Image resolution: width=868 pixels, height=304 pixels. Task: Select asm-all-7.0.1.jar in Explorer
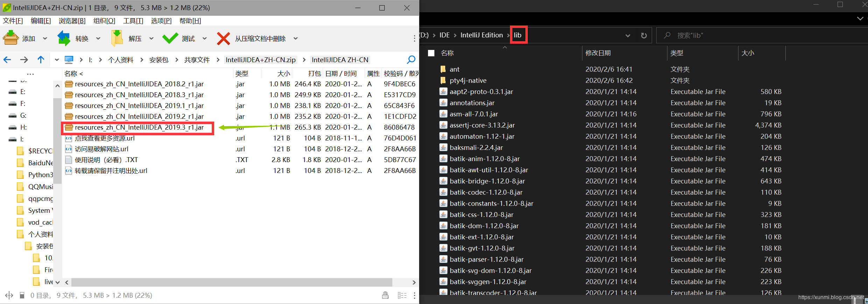(474, 114)
